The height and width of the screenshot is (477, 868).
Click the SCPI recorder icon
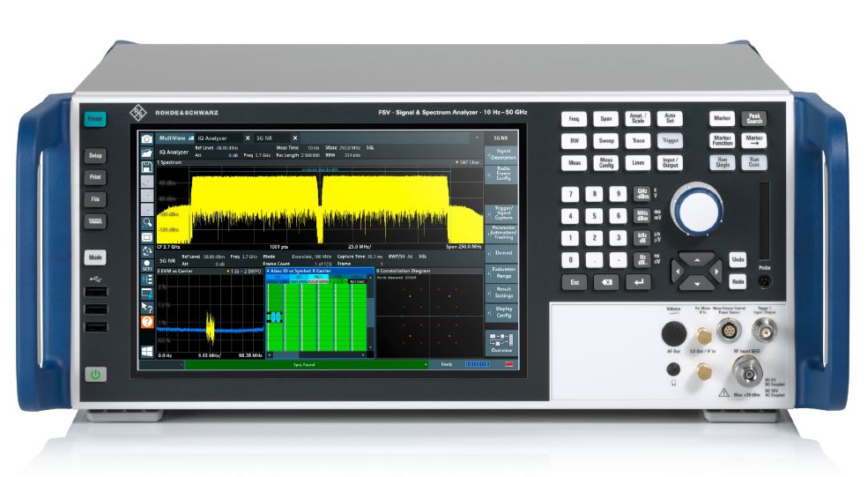[146, 265]
